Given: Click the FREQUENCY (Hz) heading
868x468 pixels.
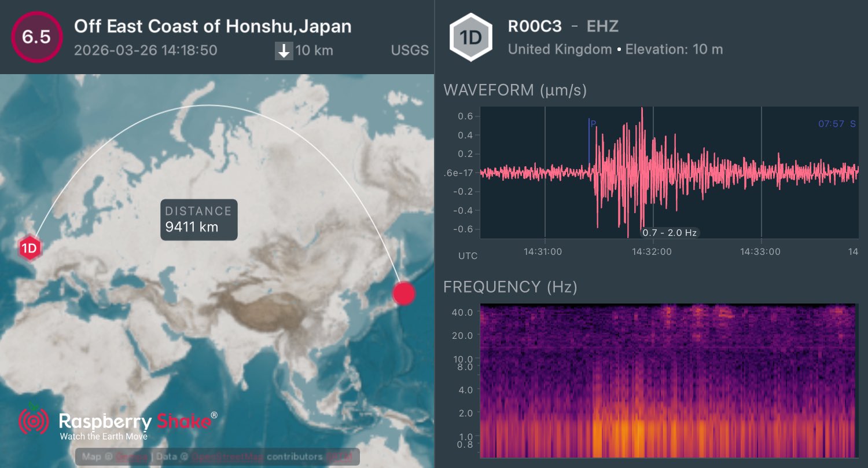Looking at the screenshot, I should (x=510, y=287).
